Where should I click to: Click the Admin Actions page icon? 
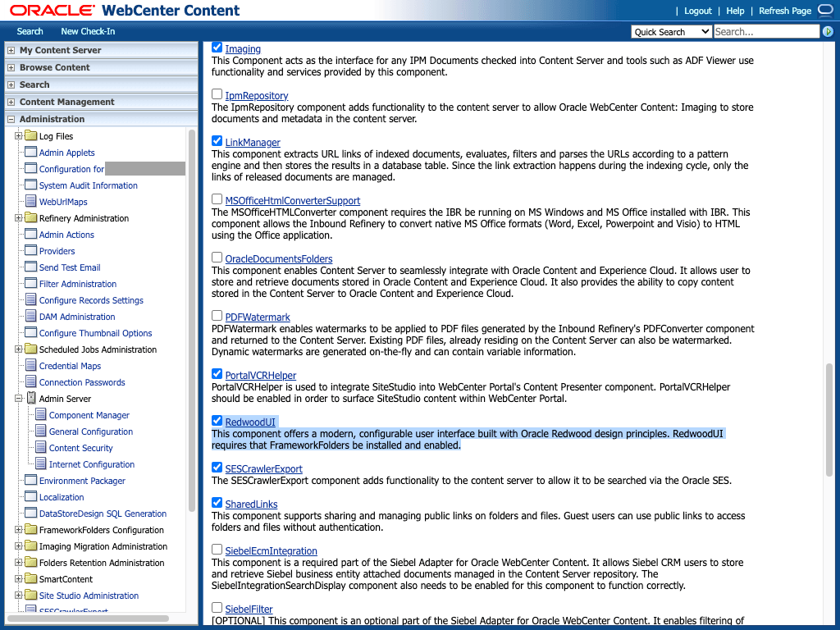pos(31,234)
